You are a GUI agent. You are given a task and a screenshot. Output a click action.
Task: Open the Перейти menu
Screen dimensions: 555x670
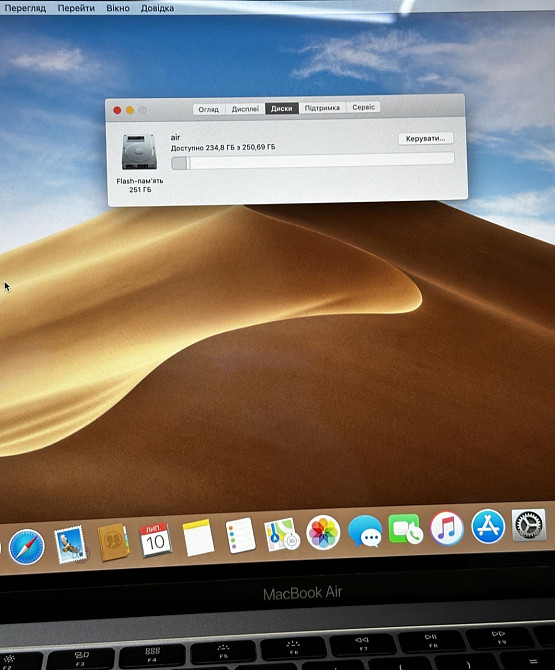pos(76,8)
